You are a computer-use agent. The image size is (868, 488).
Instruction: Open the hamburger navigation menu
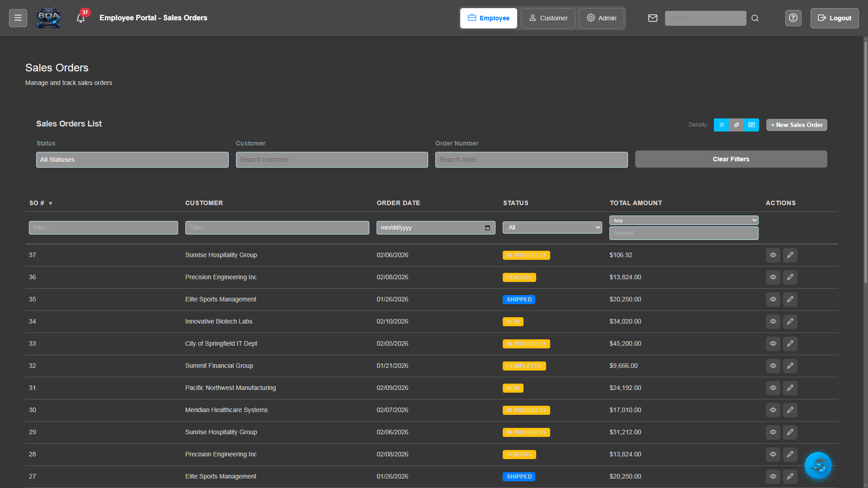(18, 18)
